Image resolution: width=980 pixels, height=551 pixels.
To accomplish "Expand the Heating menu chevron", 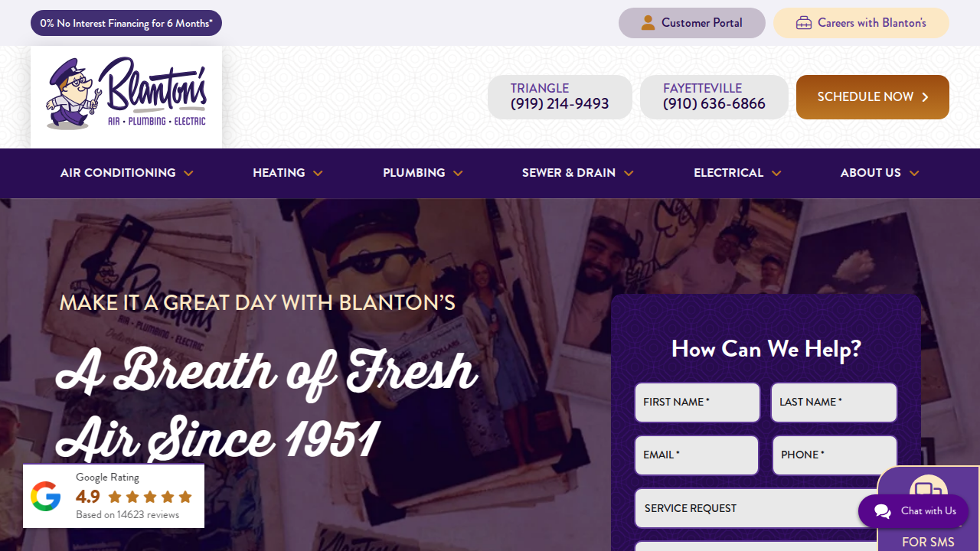I will [x=318, y=174].
